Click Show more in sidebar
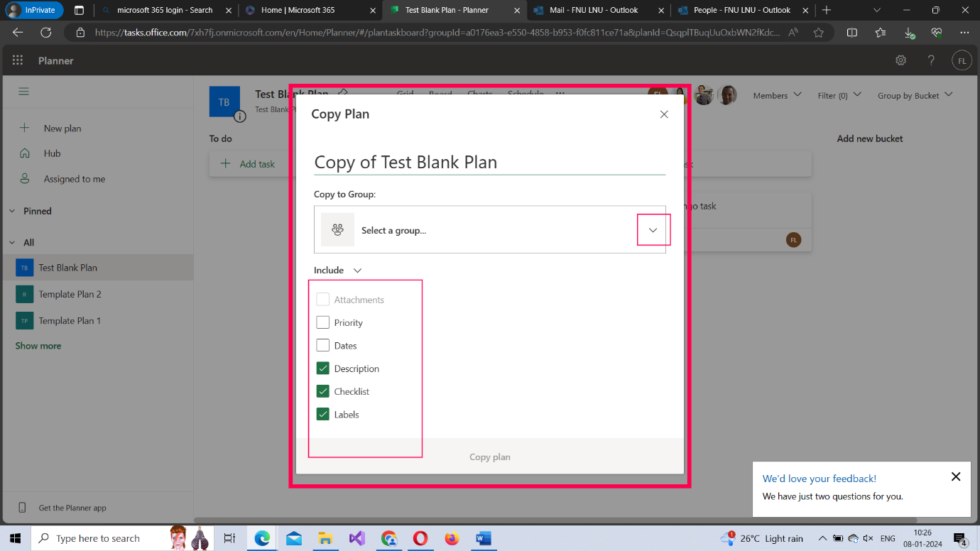980x551 pixels. point(38,346)
